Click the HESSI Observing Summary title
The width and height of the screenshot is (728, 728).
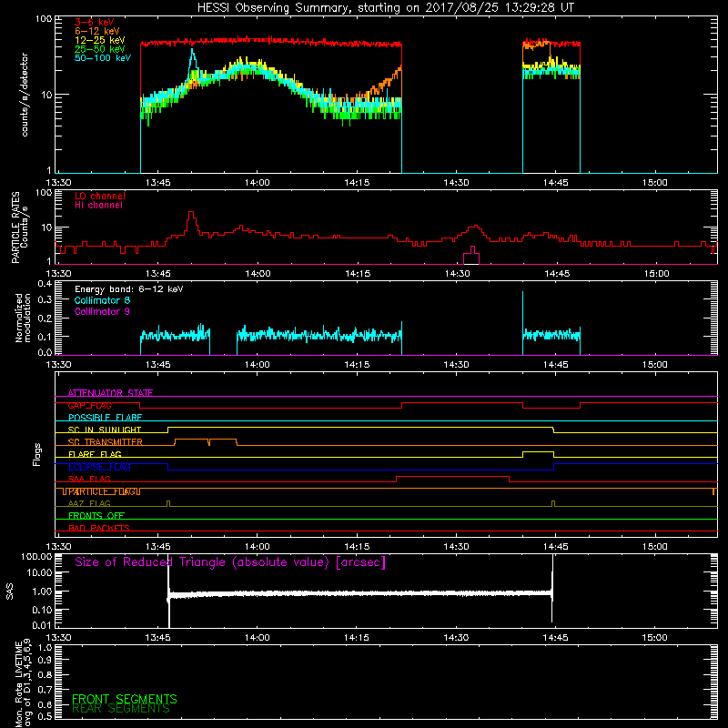point(385,8)
